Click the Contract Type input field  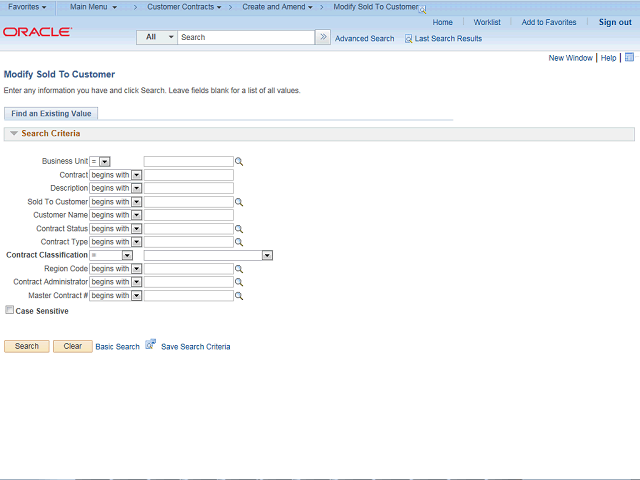pyautogui.click(x=189, y=242)
